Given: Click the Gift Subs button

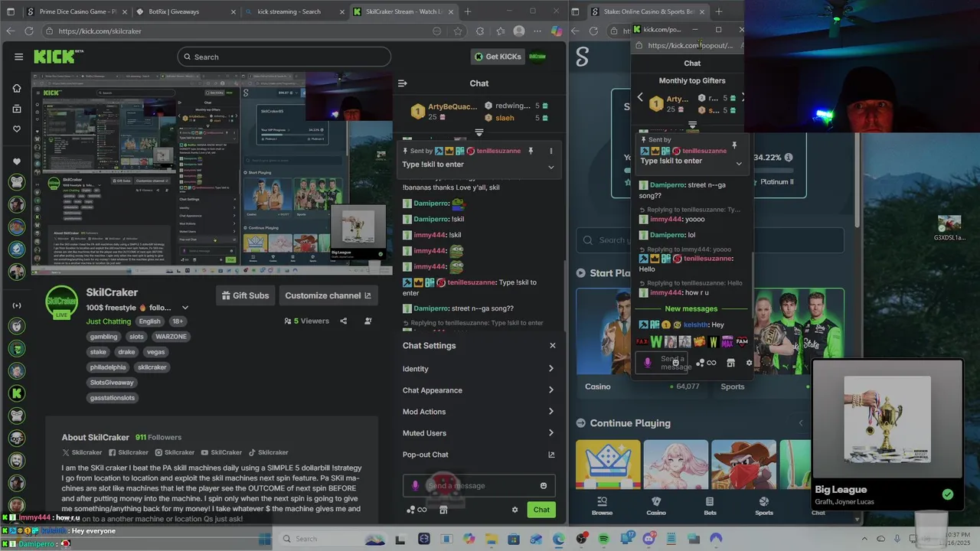Looking at the screenshot, I should (x=245, y=295).
